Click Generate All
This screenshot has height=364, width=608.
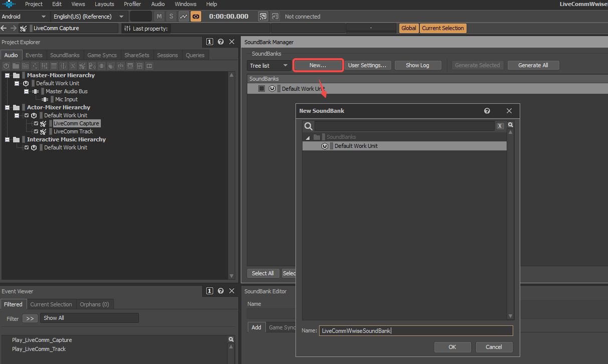[533, 65]
